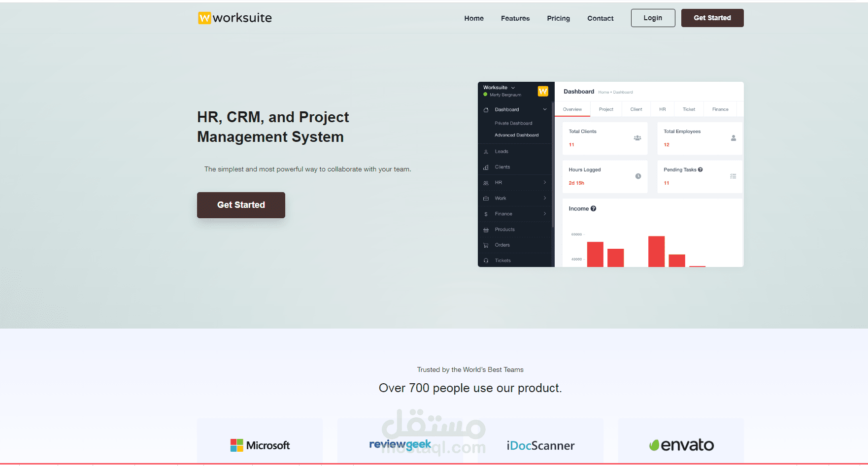Viewport: 868px width, 466px height.
Task: Collapse the Dashboard sidebar menu chevron
Action: point(545,109)
